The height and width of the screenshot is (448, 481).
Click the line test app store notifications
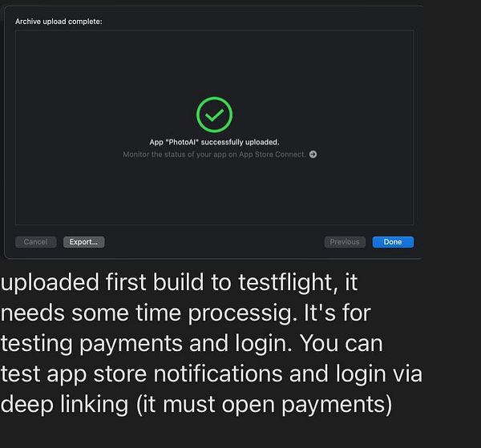[x=211, y=374]
